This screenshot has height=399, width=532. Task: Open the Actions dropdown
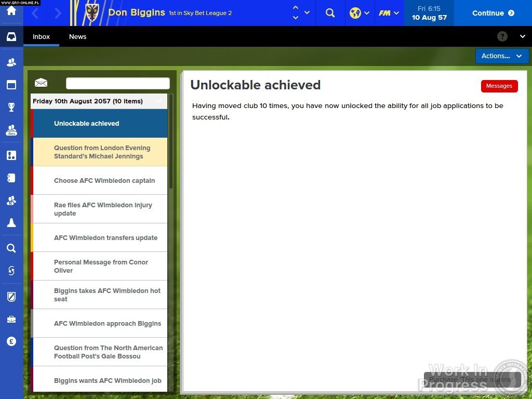pos(501,56)
